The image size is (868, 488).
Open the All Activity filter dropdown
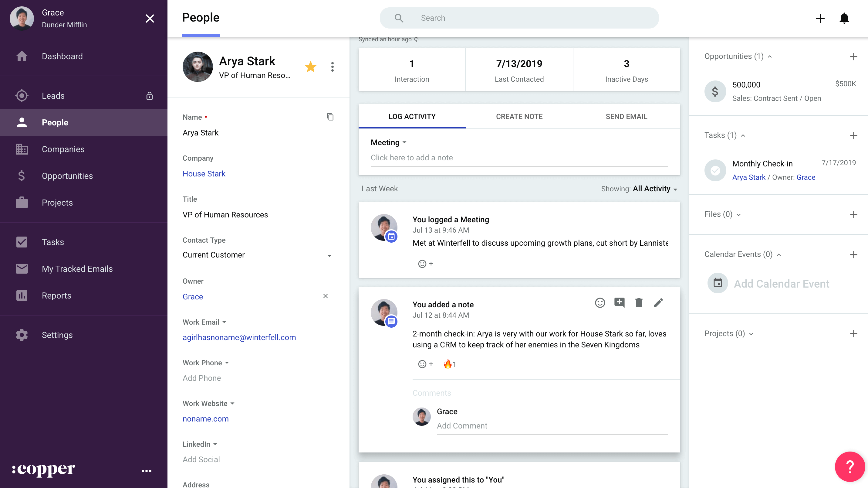click(655, 189)
